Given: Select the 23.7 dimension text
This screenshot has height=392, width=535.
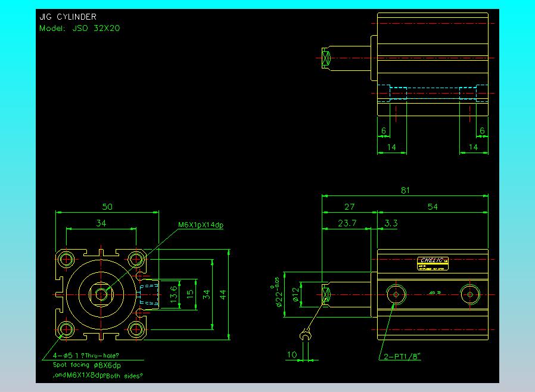Looking at the screenshot, I should 347,223.
